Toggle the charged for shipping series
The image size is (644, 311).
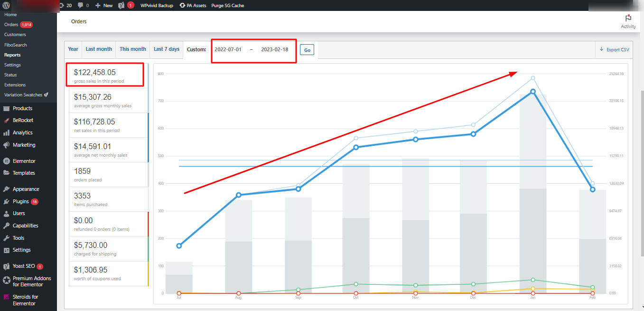coord(109,249)
